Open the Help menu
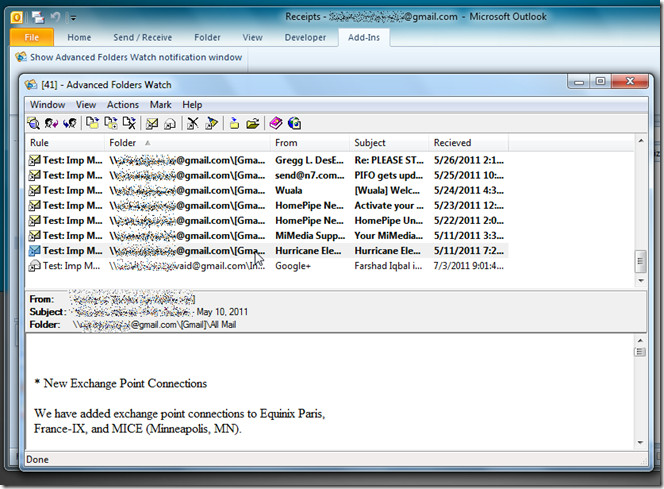This screenshot has width=664, height=489. tap(192, 105)
